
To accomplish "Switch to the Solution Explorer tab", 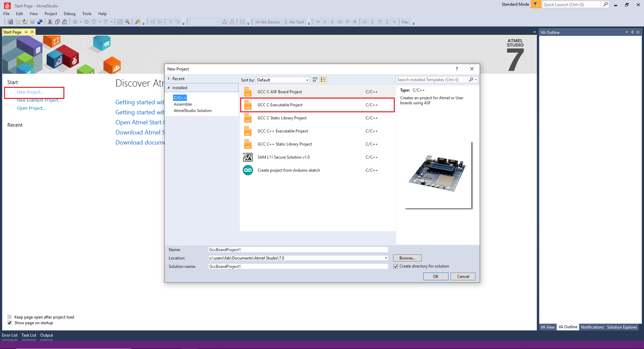I will point(622,327).
